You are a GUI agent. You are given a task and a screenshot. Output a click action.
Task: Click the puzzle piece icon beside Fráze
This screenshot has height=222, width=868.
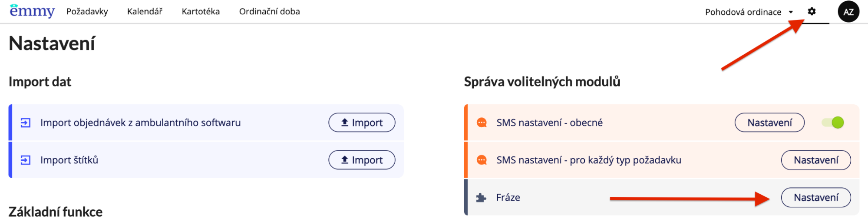[481, 198]
